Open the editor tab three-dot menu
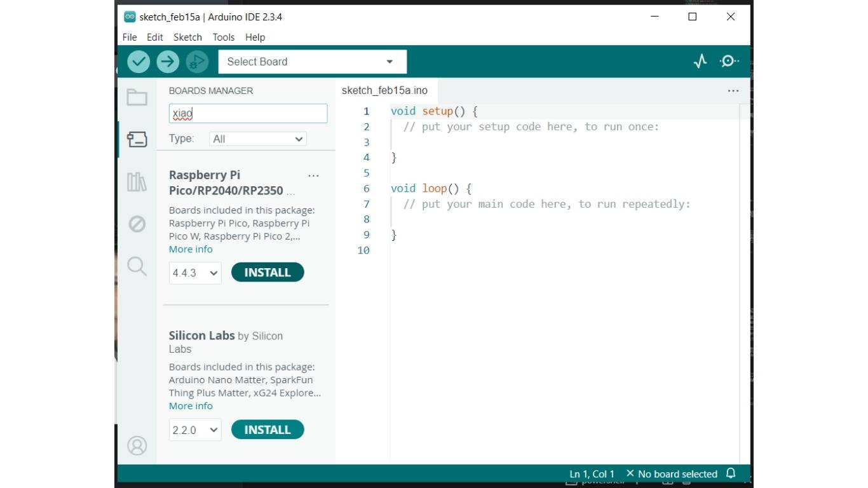 click(733, 91)
